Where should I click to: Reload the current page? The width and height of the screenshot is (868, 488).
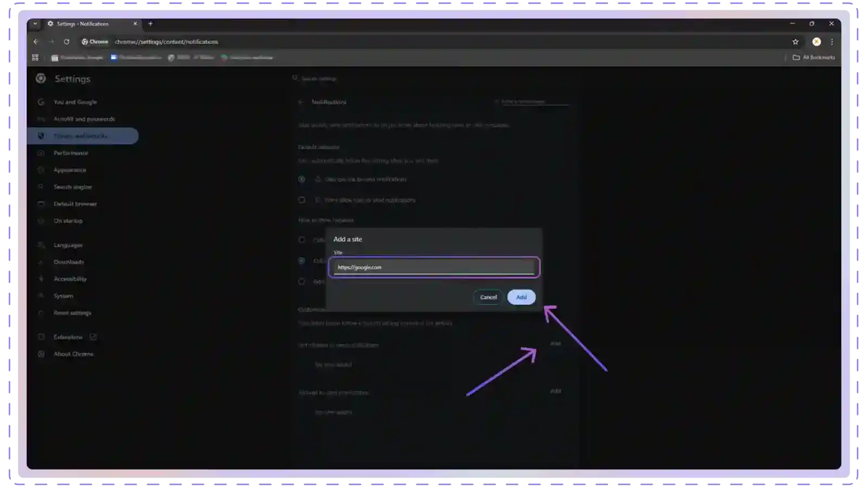pos(66,42)
